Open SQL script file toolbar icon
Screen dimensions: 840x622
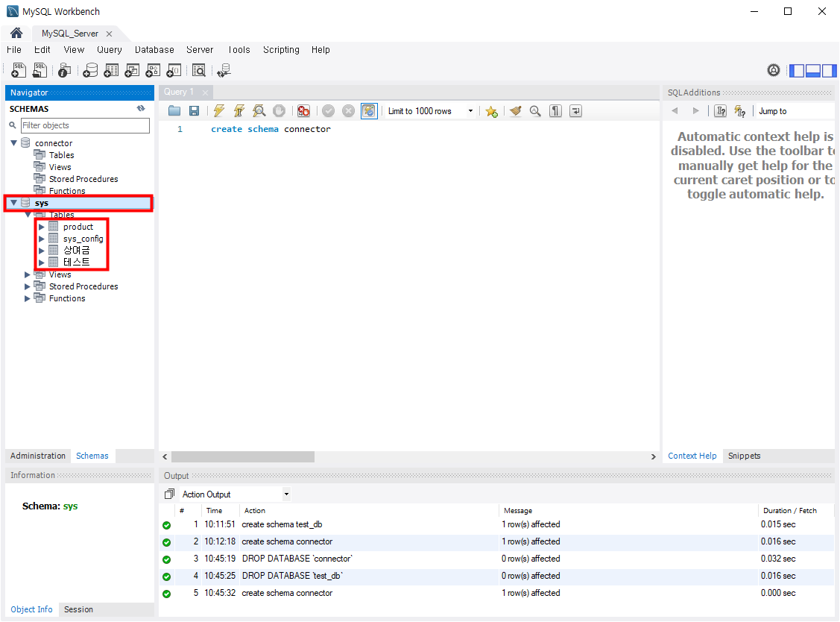tap(40, 70)
